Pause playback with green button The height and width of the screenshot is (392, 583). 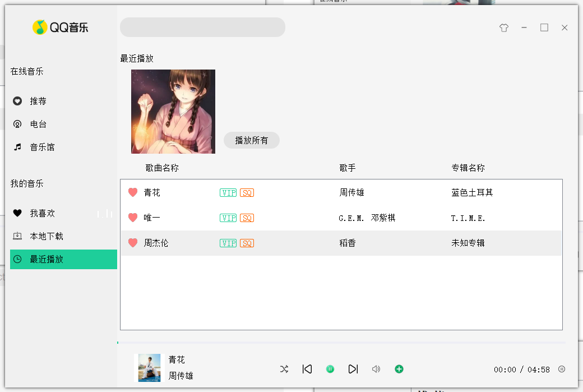(x=330, y=369)
